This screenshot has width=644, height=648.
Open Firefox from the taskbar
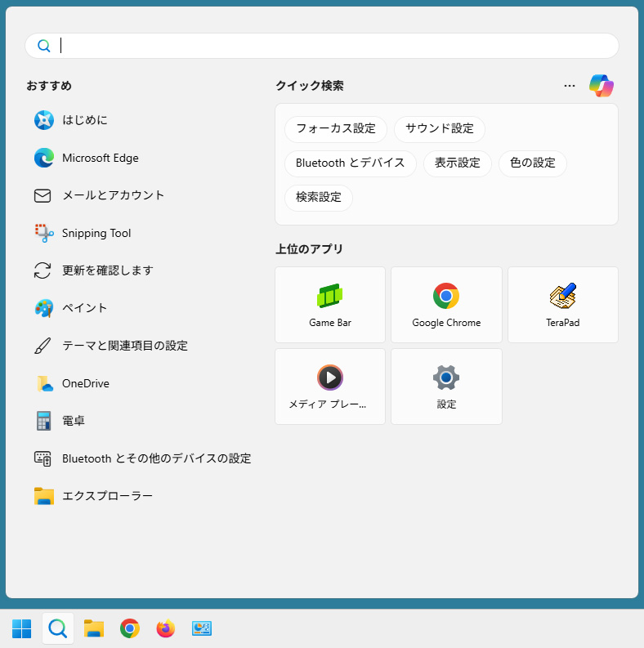coord(166,628)
